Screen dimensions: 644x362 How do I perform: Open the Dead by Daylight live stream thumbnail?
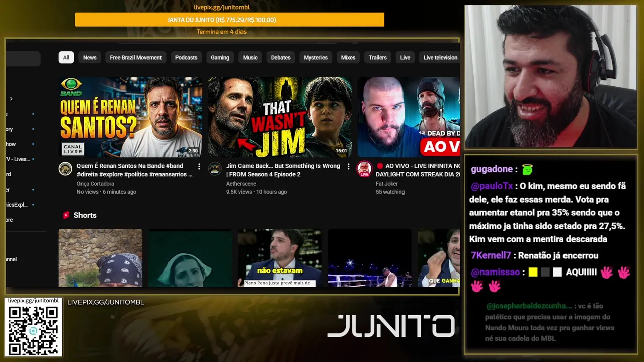pos(409,117)
